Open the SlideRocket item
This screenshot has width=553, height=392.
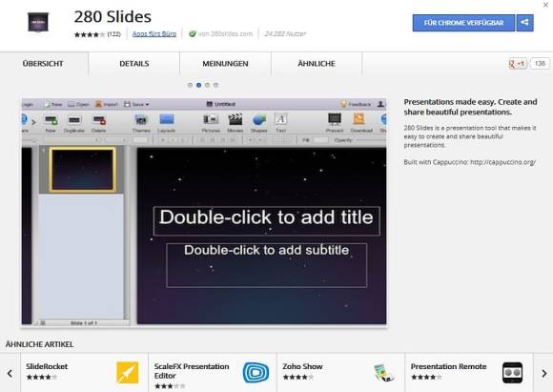click(x=85, y=372)
